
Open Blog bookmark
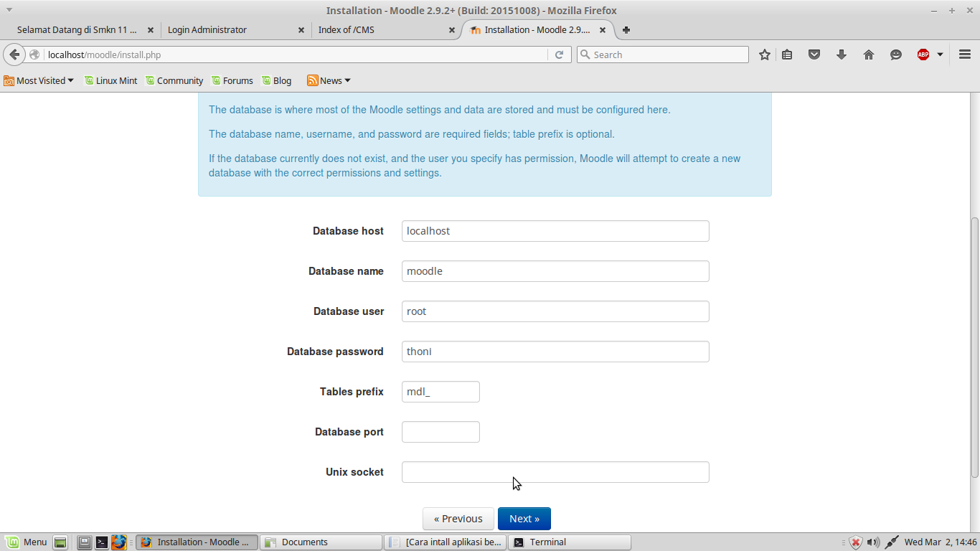point(277,80)
